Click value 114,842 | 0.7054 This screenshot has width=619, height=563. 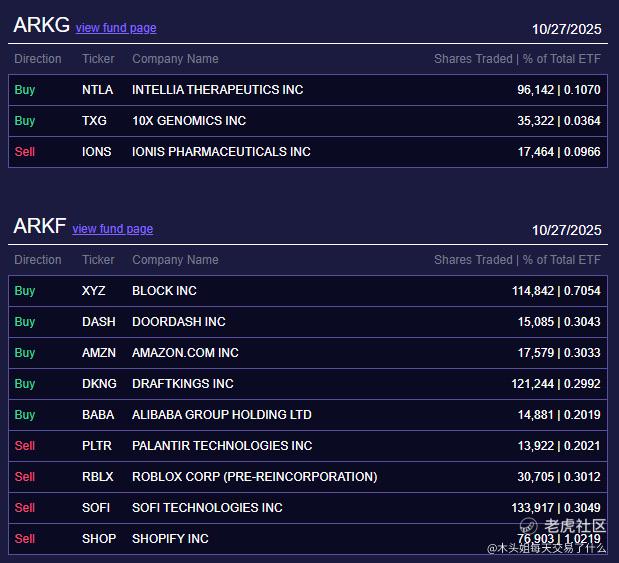(x=556, y=291)
